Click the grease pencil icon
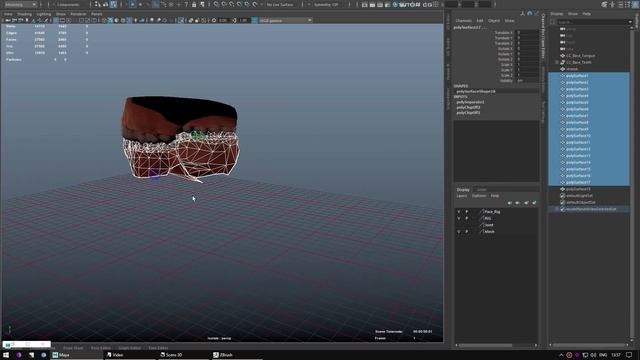Image resolution: width=640 pixels, height=360 pixels. click(46, 20)
